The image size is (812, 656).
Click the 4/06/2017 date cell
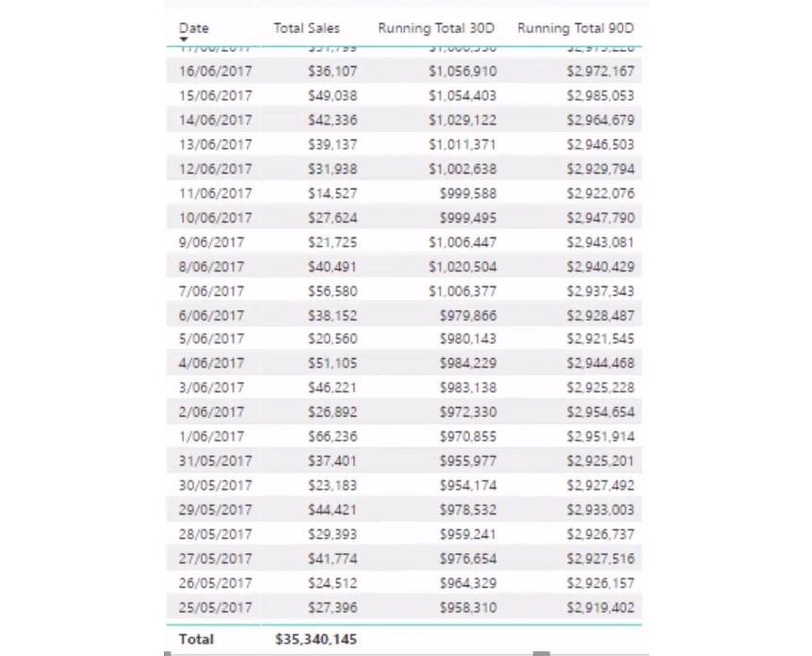pyautogui.click(x=211, y=363)
